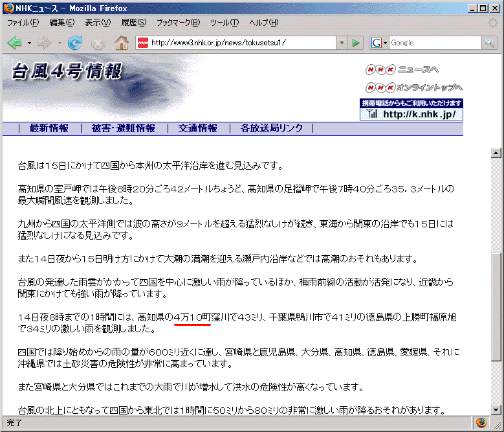This screenshot has width=504, height=432.
Task: Maximize the Firefox window
Action: [483, 8]
